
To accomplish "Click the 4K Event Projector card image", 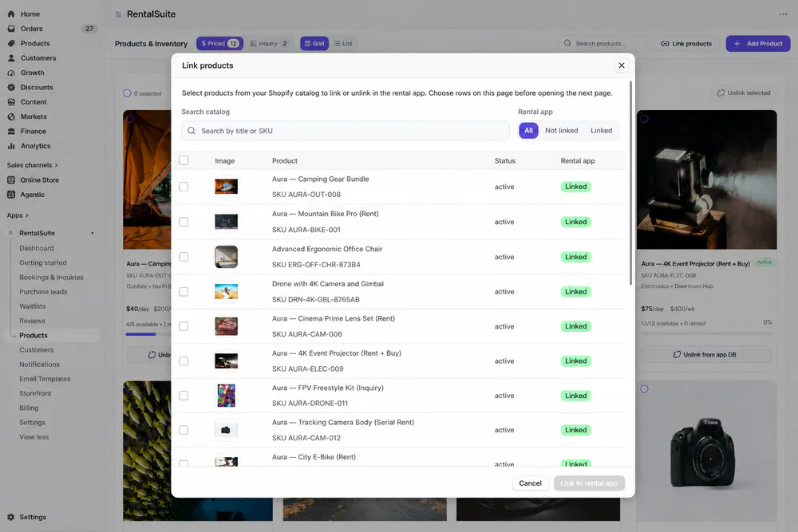I will (x=706, y=179).
